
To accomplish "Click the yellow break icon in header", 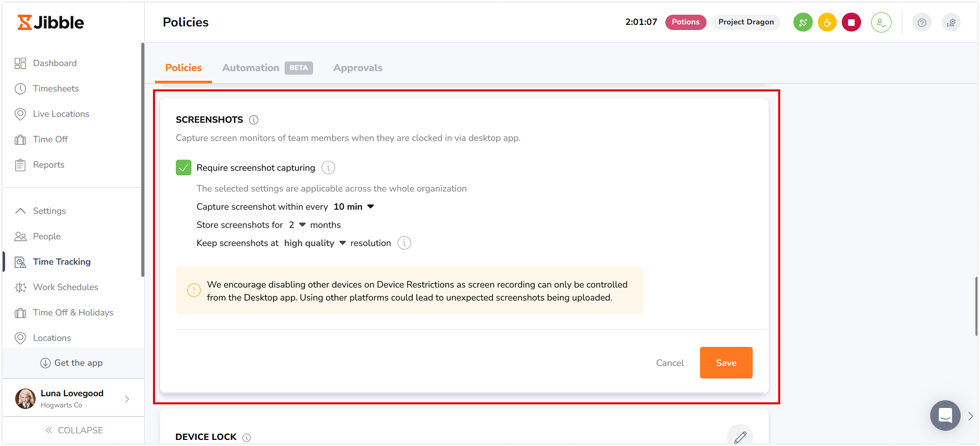I will tap(827, 22).
